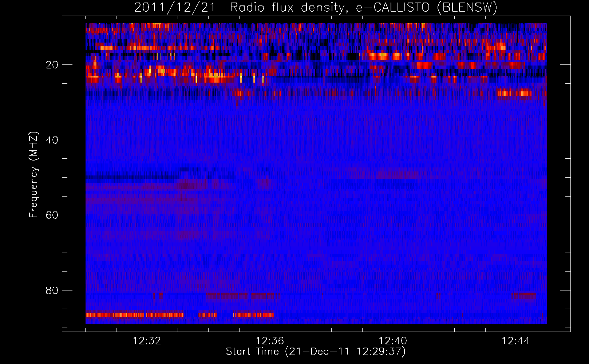Click the '40' frequency axis label
The width and height of the screenshot is (589, 364).
click(52, 140)
